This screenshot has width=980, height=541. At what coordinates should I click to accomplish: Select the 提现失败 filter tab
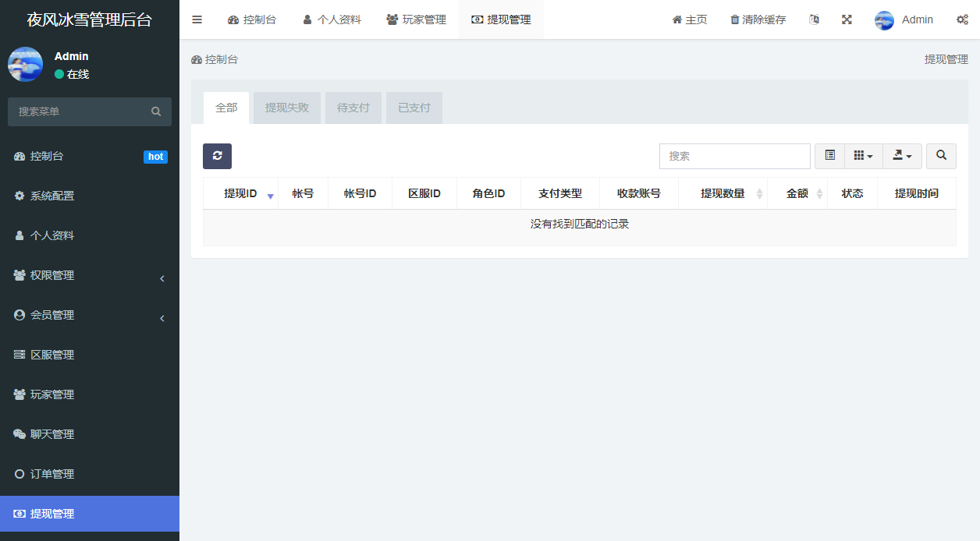[287, 108]
